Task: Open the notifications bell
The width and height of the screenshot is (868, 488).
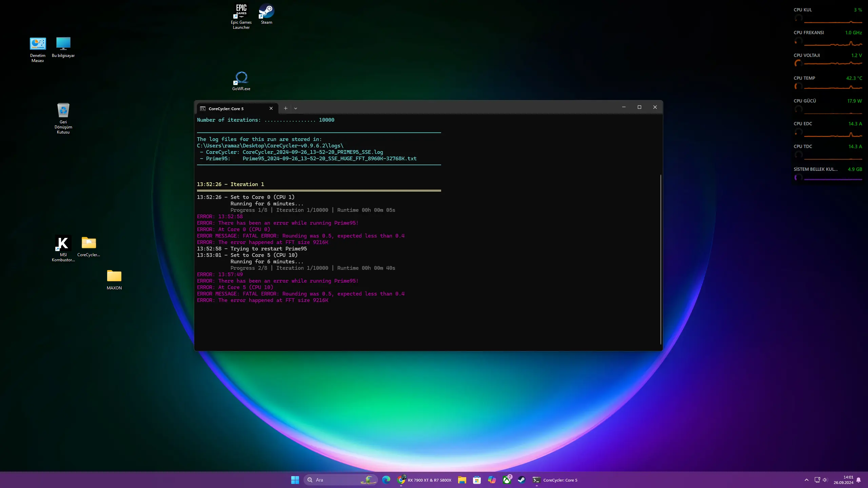Action: click(x=859, y=480)
